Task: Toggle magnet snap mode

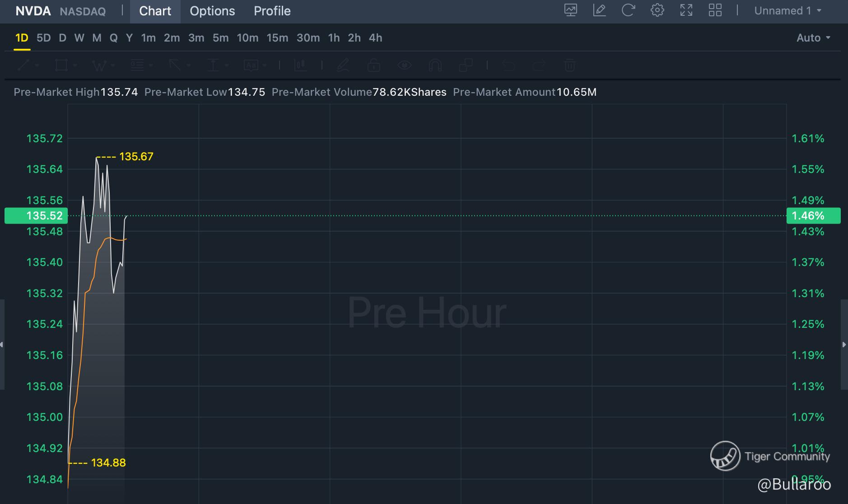Action: coord(435,65)
